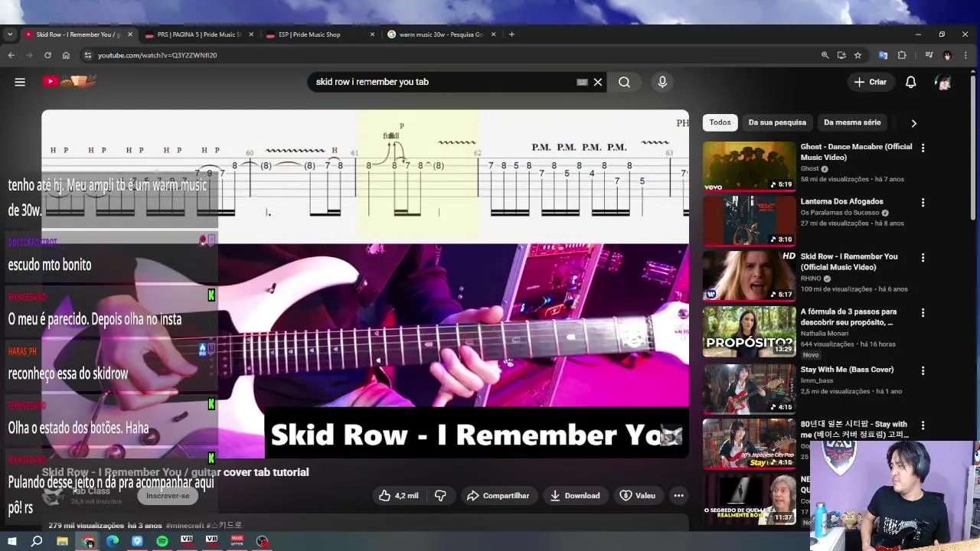Start voice search with microphone
The image size is (980, 551).
tap(662, 82)
